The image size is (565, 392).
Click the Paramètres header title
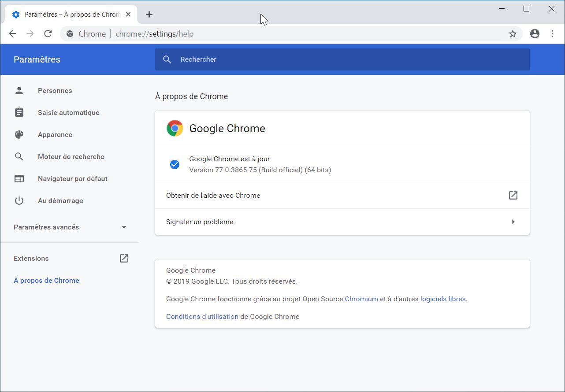tap(37, 59)
